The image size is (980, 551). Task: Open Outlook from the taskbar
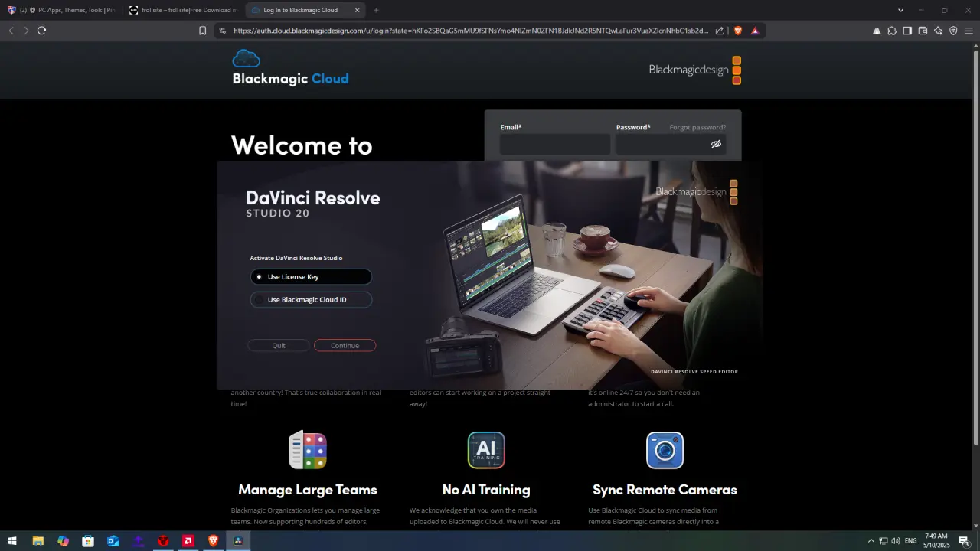113,541
